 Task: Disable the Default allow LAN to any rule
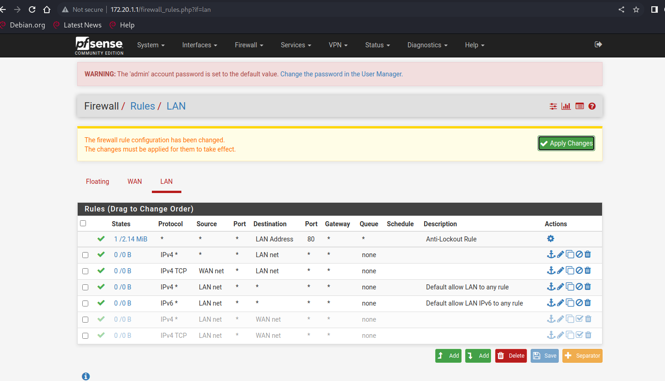579,286
